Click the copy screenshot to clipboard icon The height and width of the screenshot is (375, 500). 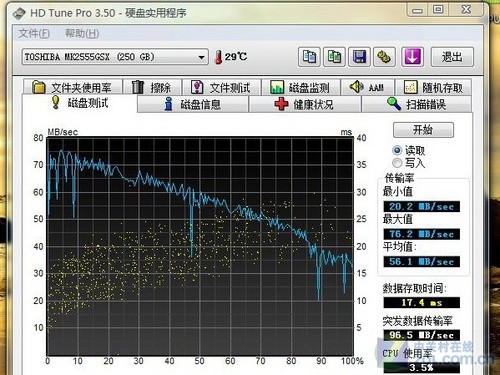coord(334,57)
